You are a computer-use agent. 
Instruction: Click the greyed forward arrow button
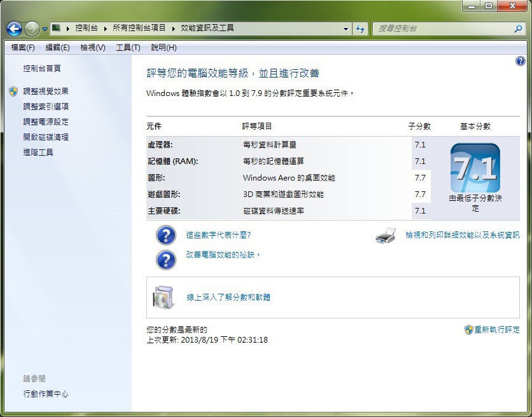coord(32,29)
